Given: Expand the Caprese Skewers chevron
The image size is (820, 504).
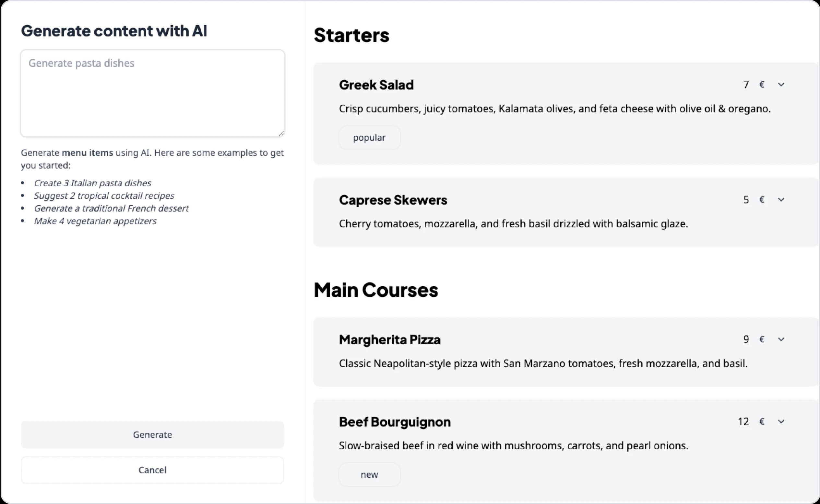Looking at the screenshot, I should coord(781,200).
